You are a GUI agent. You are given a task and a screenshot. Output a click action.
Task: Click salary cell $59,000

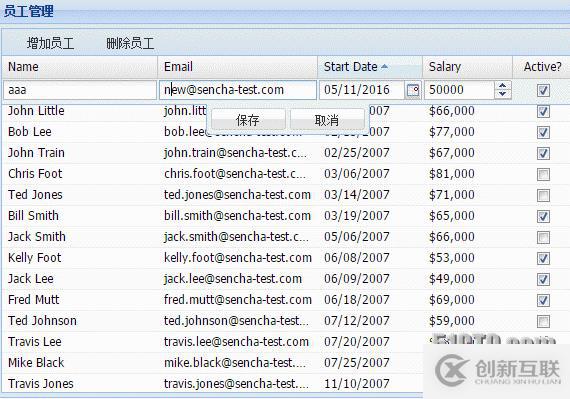click(452, 321)
